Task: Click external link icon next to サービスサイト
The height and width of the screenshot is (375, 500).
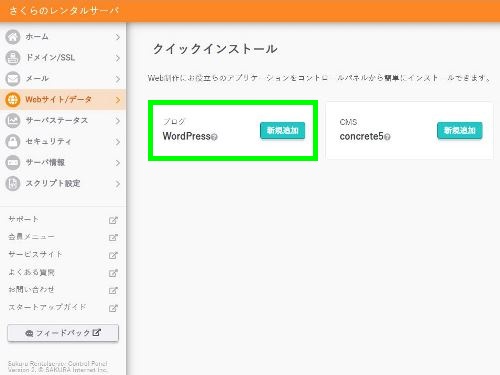Action: pyautogui.click(x=113, y=255)
